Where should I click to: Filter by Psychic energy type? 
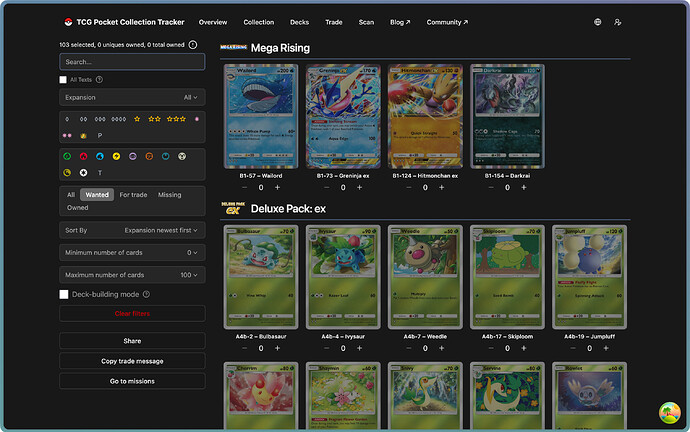click(132, 156)
